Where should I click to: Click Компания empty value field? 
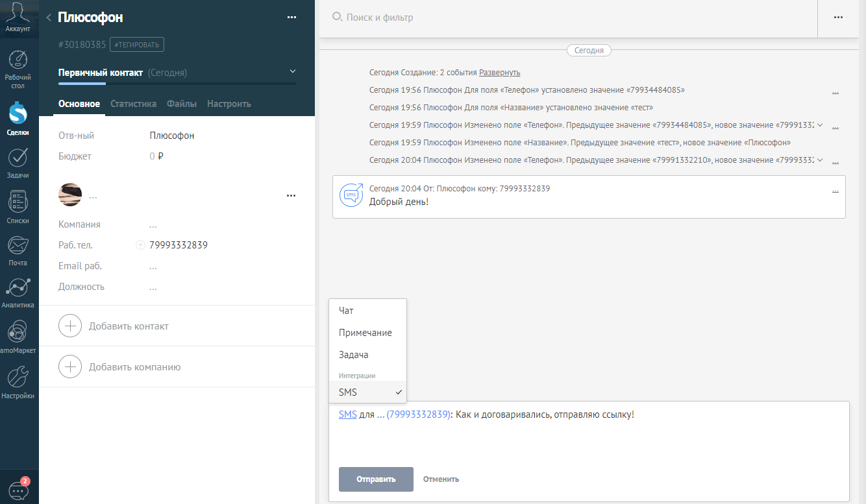tap(153, 225)
